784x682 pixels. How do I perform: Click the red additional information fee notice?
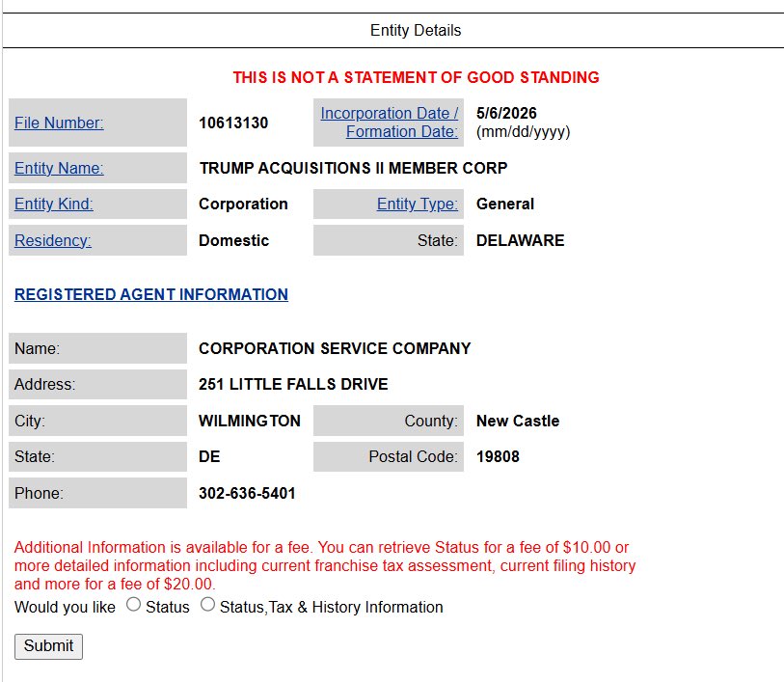coord(325,565)
